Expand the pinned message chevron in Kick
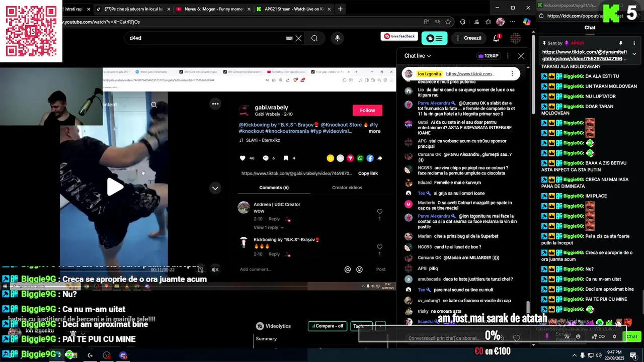644x362 pixels. pos(634,54)
